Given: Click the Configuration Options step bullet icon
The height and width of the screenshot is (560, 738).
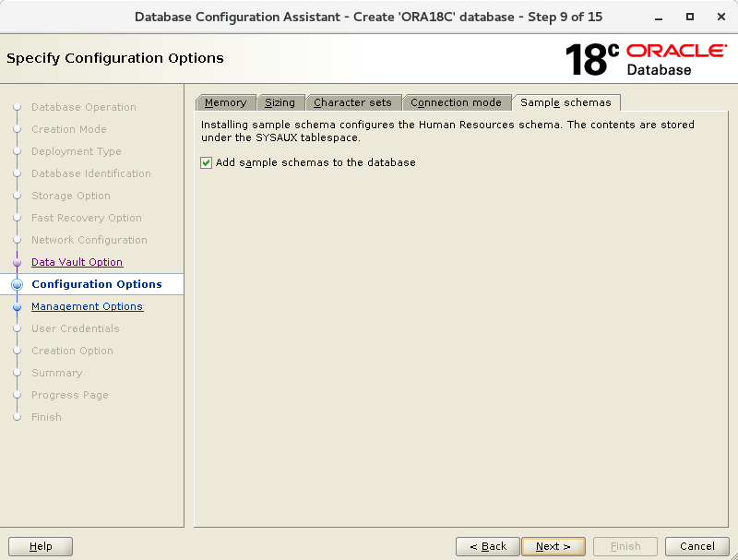Looking at the screenshot, I should pyautogui.click(x=17, y=284).
